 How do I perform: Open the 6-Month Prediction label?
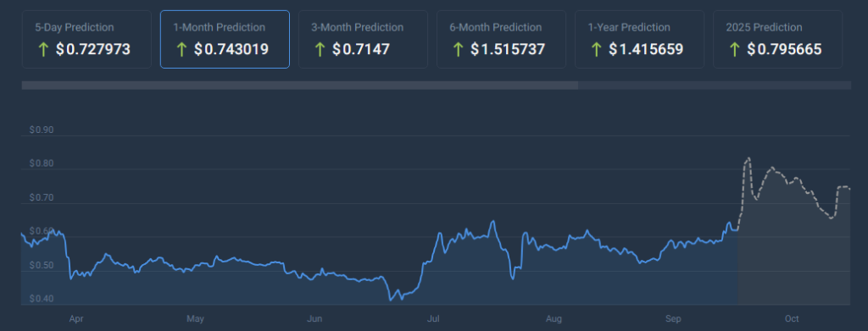pyautogui.click(x=496, y=27)
